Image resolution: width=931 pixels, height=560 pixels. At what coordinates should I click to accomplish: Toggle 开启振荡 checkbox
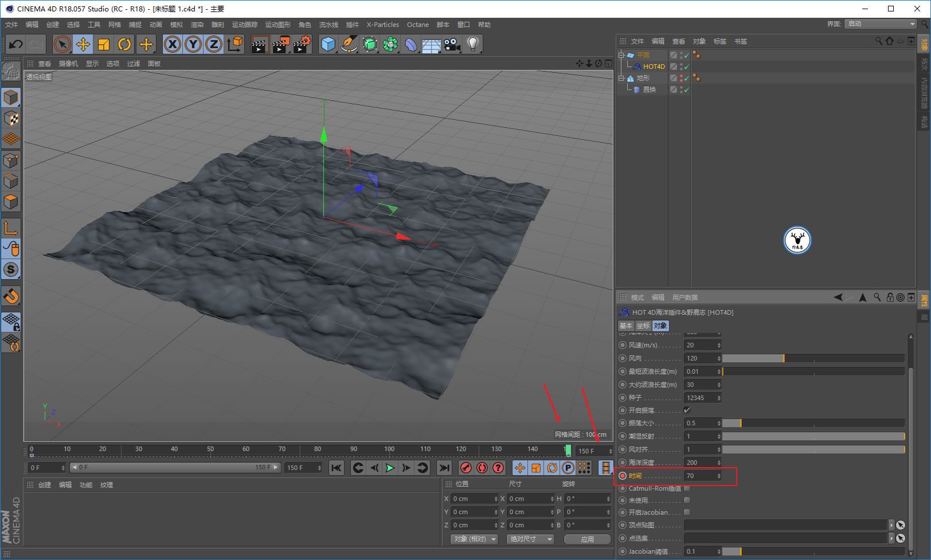click(x=687, y=410)
